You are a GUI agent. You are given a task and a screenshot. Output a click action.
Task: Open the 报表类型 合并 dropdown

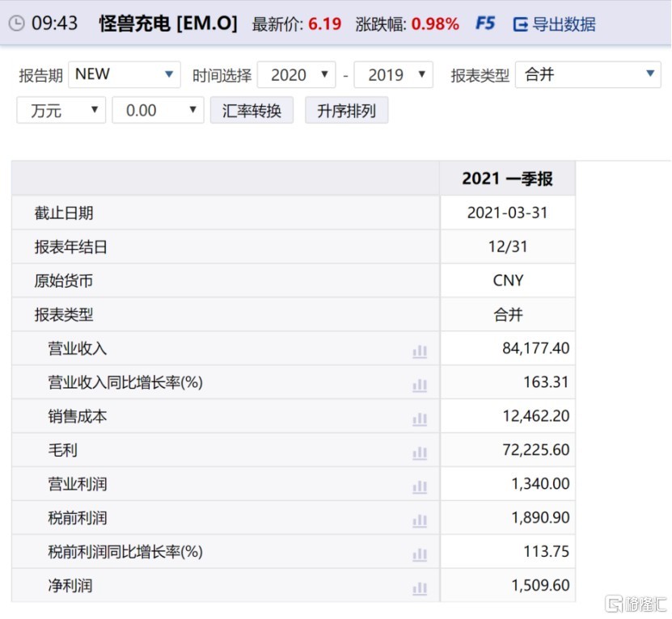pos(588,75)
